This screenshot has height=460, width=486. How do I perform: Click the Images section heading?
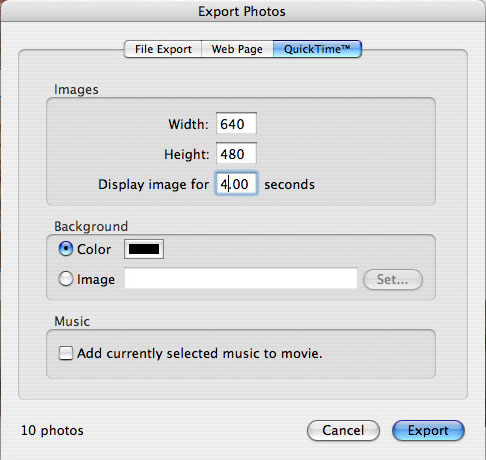(76, 90)
